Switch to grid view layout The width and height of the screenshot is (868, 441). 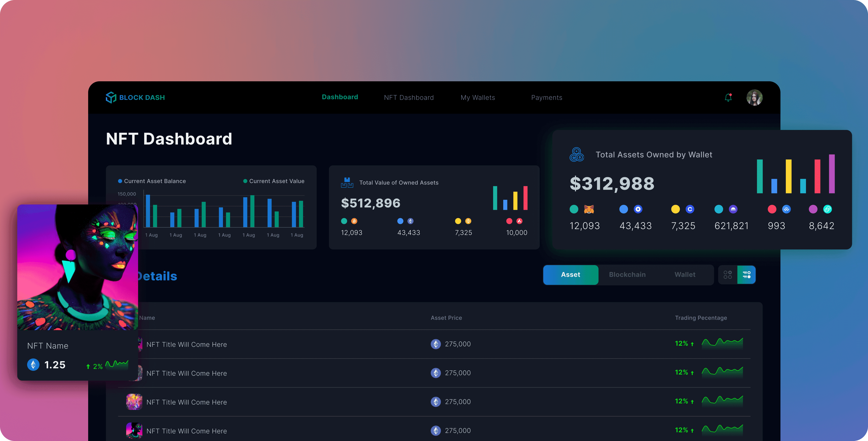[x=727, y=275]
